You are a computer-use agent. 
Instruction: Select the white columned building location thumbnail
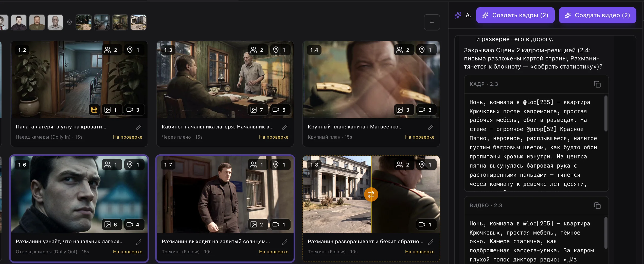click(138, 22)
